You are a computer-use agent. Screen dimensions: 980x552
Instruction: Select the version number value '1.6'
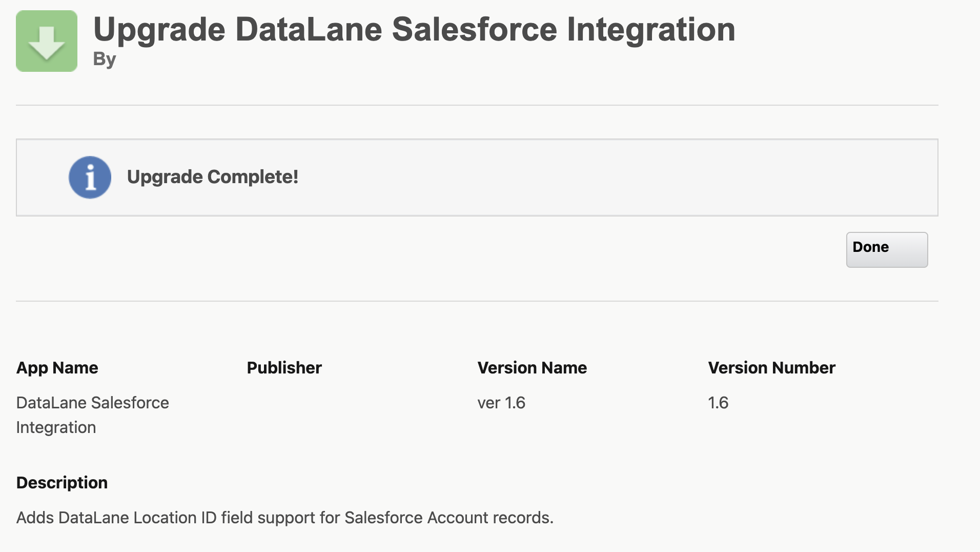click(718, 403)
